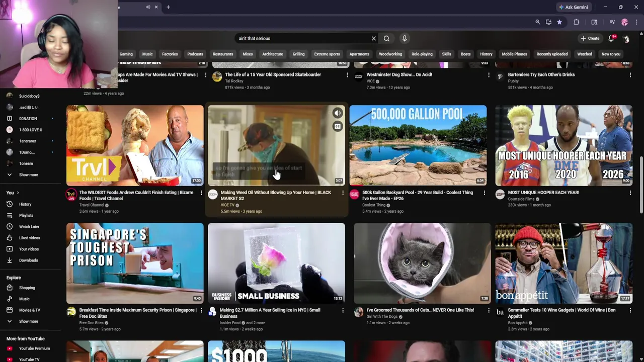644x362 pixels.
Task: Open Shopping under Explore
Action: pyautogui.click(x=27, y=288)
